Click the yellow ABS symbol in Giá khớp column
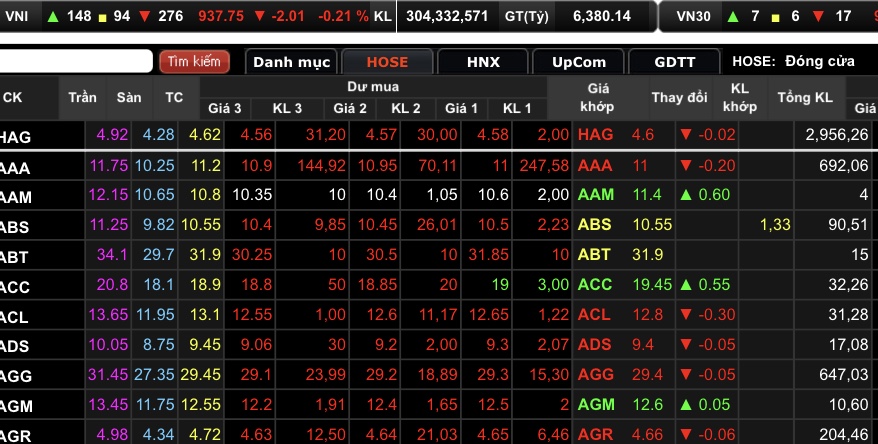 pyautogui.click(x=595, y=225)
